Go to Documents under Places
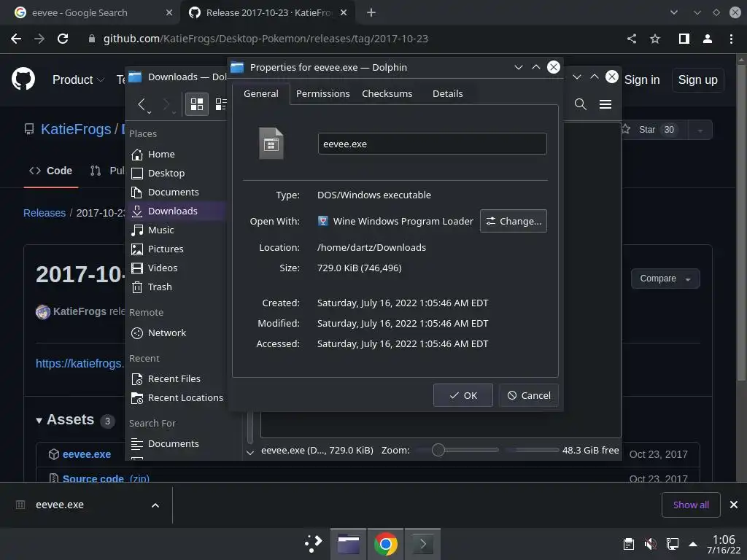The height and width of the screenshot is (560, 747). pyautogui.click(x=175, y=192)
